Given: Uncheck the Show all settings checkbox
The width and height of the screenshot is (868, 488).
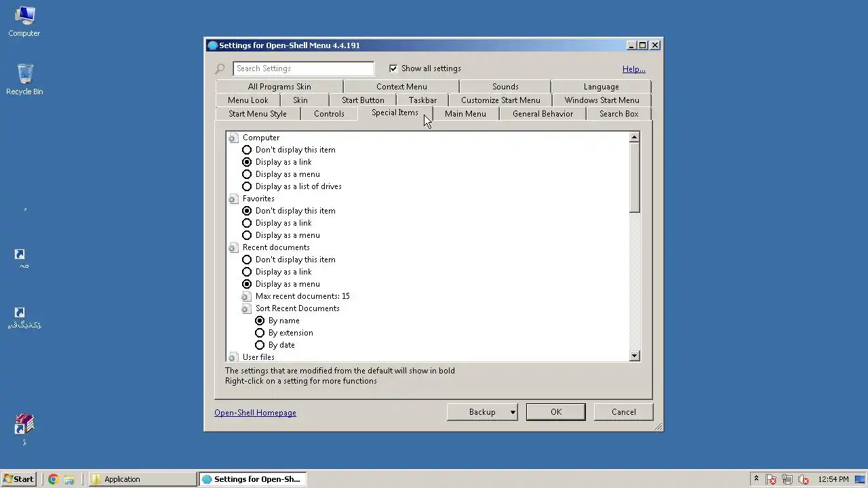Looking at the screenshot, I should point(393,68).
